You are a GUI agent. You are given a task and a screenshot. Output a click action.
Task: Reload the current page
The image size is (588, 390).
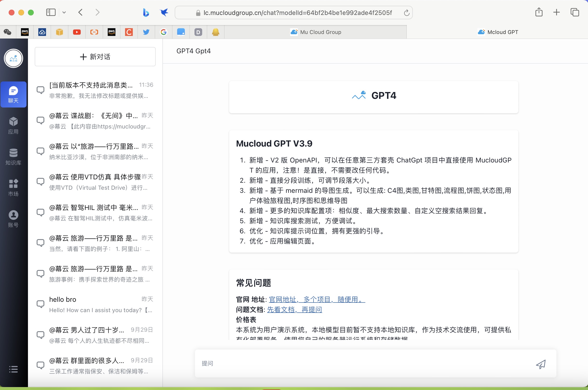click(x=407, y=13)
